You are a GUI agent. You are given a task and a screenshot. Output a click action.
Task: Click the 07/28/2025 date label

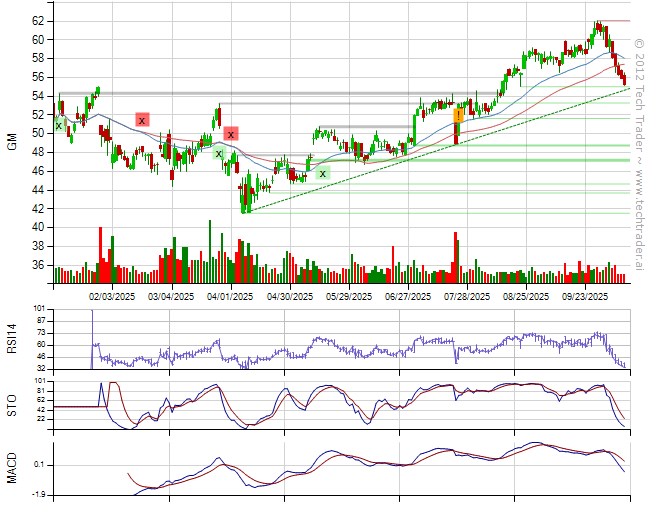coord(467,297)
